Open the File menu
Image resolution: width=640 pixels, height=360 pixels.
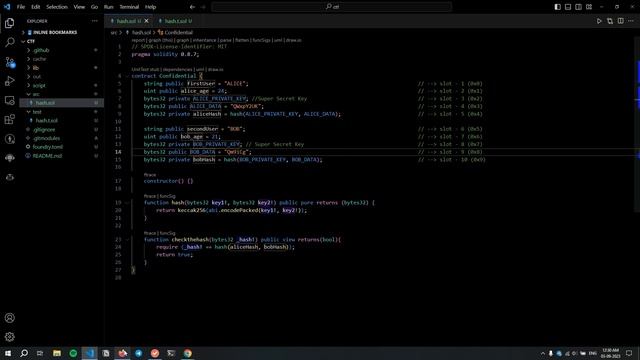(21, 7)
